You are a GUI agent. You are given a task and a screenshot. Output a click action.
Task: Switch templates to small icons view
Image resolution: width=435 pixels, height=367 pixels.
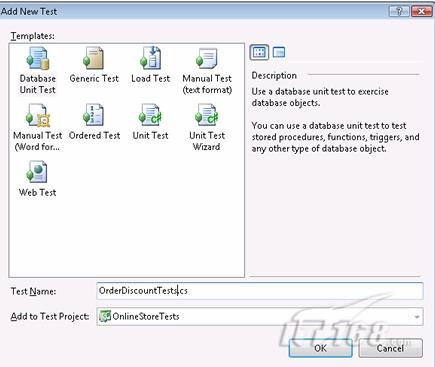(279, 52)
